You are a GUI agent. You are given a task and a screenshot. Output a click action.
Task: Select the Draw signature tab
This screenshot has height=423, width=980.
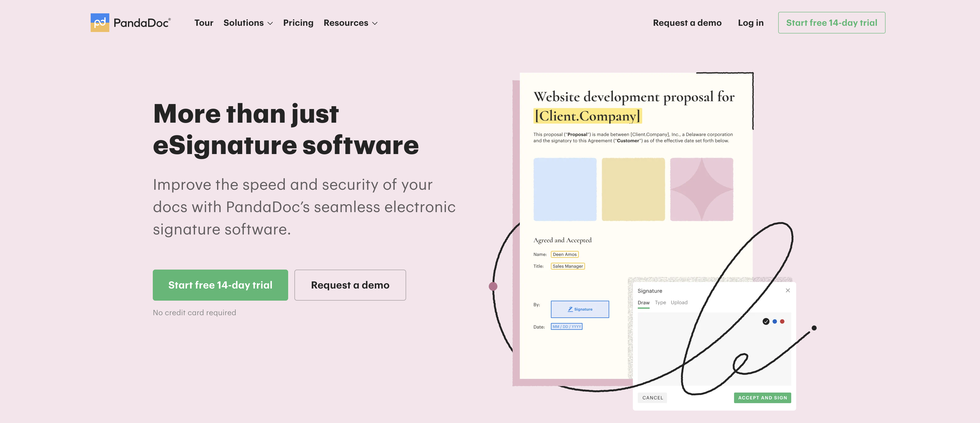point(643,303)
